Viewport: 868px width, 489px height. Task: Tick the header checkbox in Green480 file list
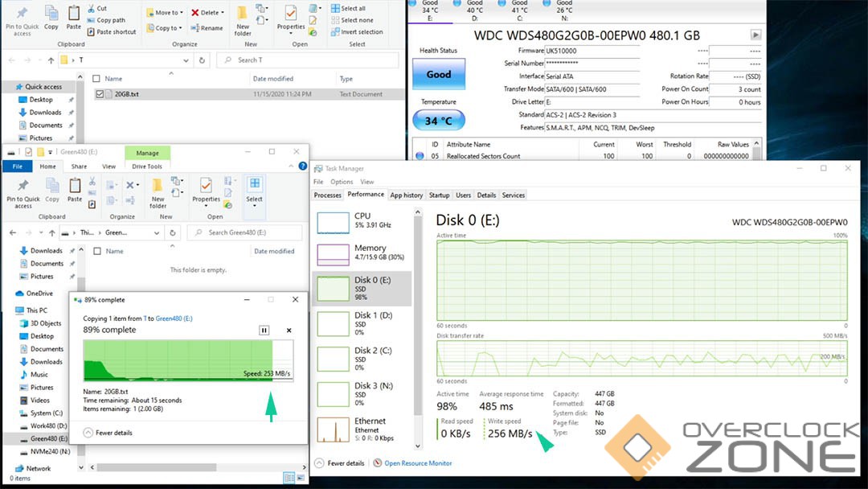coord(97,251)
